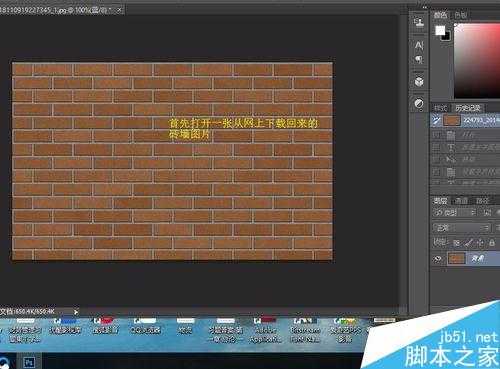The width and height of the screenshot is (500, 369).
Task: Open the Paragraph panel icon
Action: click(419, 59)
